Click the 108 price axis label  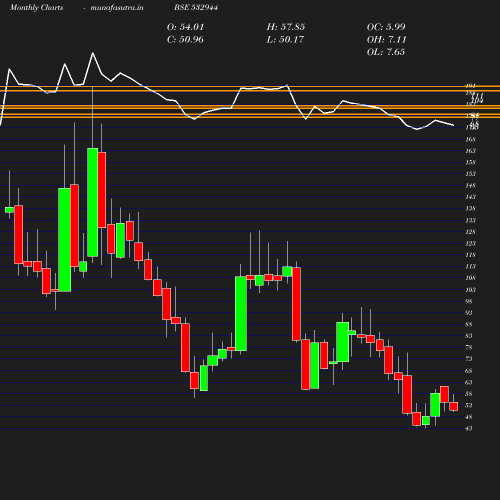[x=470, y=278]
